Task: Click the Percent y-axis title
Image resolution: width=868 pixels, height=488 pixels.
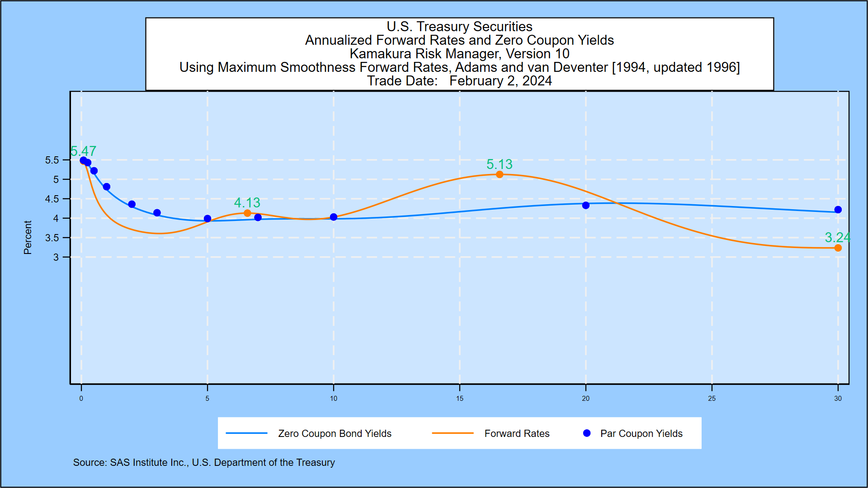Action: pyautogui.click(x=28, y=238)
